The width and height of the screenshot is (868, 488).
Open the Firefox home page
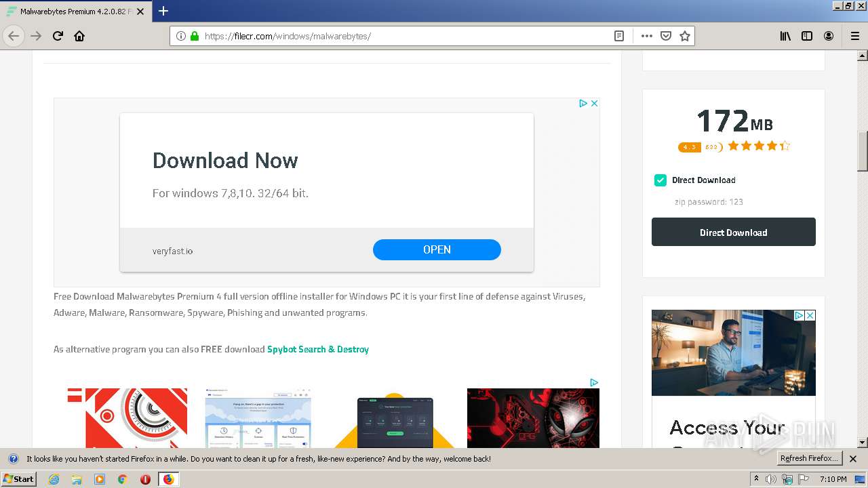pyautogui.click(x=79, y=36)
